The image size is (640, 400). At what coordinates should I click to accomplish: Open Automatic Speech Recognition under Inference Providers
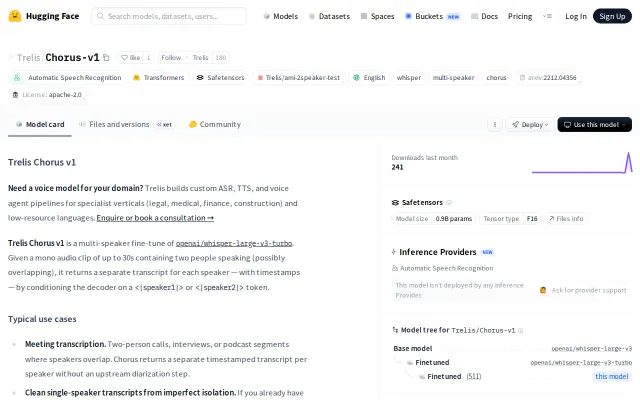tap(442, 268)
